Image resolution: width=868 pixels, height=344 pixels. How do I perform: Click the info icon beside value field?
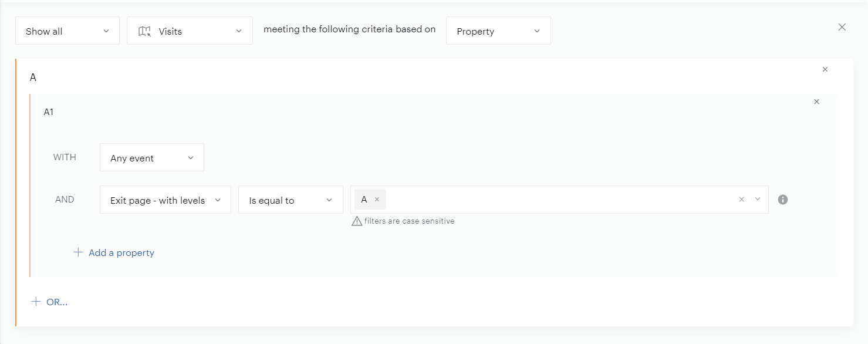coord(782,200)
